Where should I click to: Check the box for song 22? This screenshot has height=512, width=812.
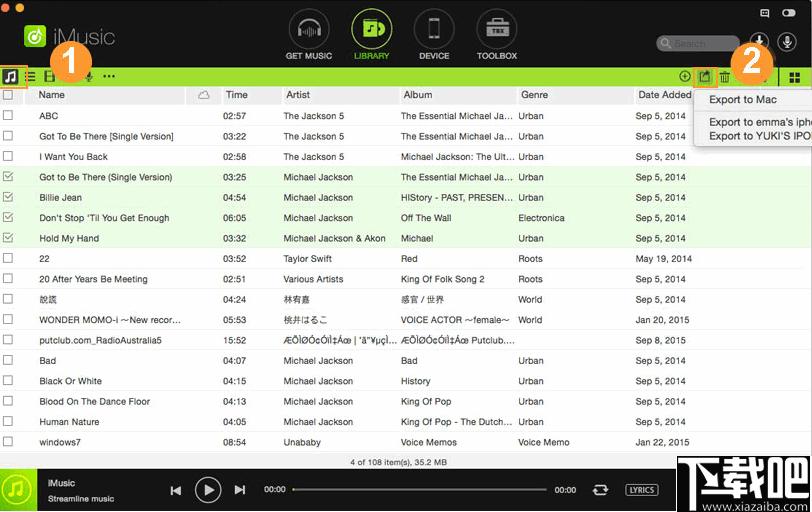pyautogui.click(x=8, y=258)
